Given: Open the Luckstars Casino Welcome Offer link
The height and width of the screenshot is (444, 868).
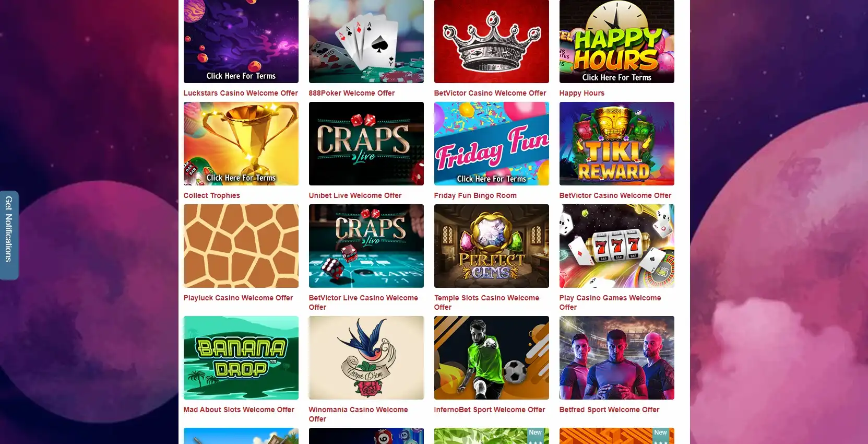Looking at the screenshot, I should point(241,93).
